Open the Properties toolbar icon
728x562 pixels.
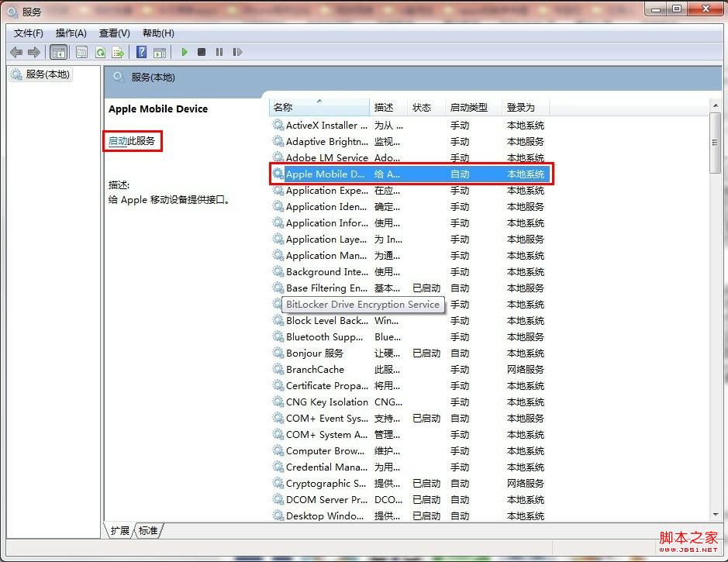pyautogui.click(x=81, y=52)
